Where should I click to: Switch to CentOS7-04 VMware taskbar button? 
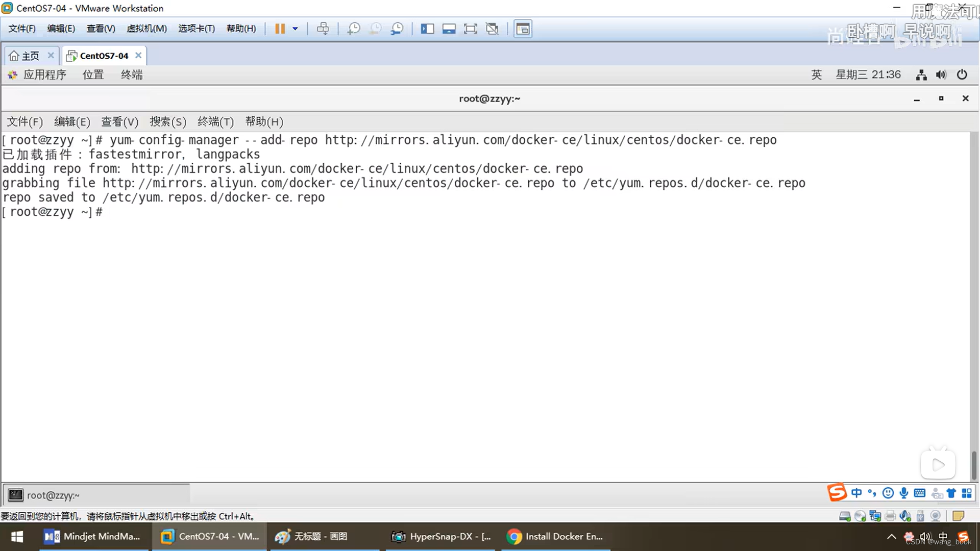coord(210,537)
